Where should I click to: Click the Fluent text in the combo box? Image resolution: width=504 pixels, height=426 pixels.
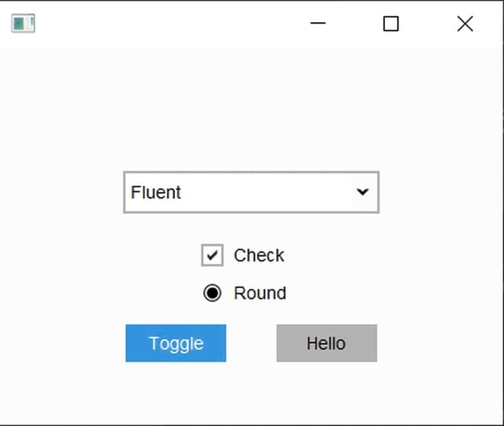pyautogui.click(x=156, y=193)
